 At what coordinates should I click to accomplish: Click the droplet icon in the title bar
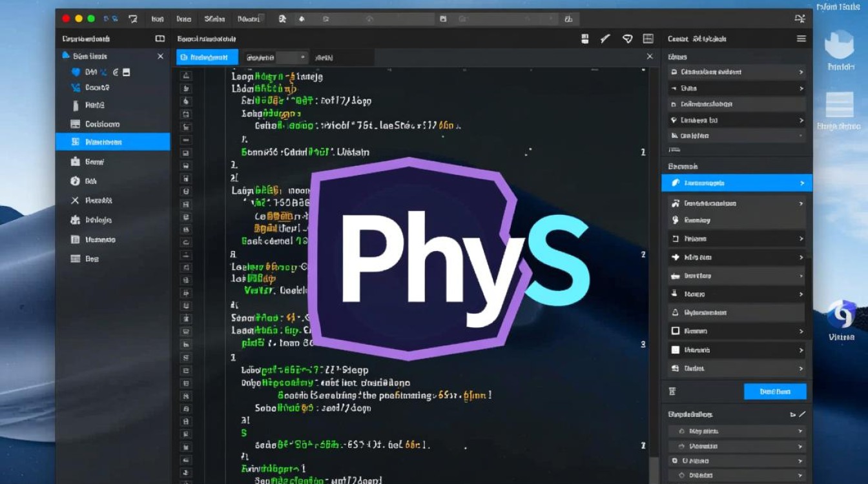(300, 19)
